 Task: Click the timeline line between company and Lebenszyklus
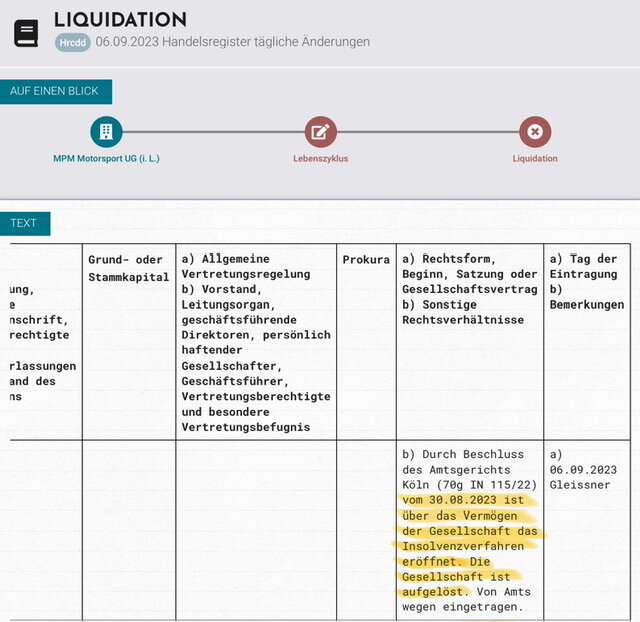tap(213, 131)
